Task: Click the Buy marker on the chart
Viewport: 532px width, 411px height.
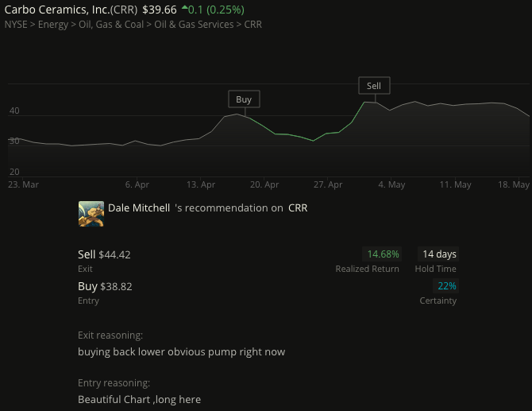Action: tap(244, 99)
